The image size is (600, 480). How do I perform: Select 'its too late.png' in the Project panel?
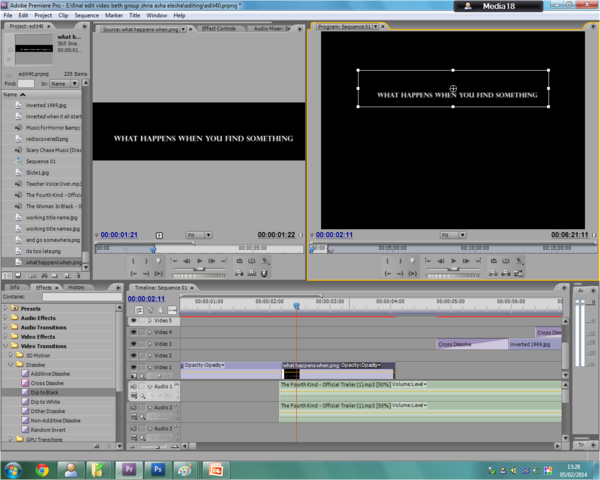click(x=43, y=251)
